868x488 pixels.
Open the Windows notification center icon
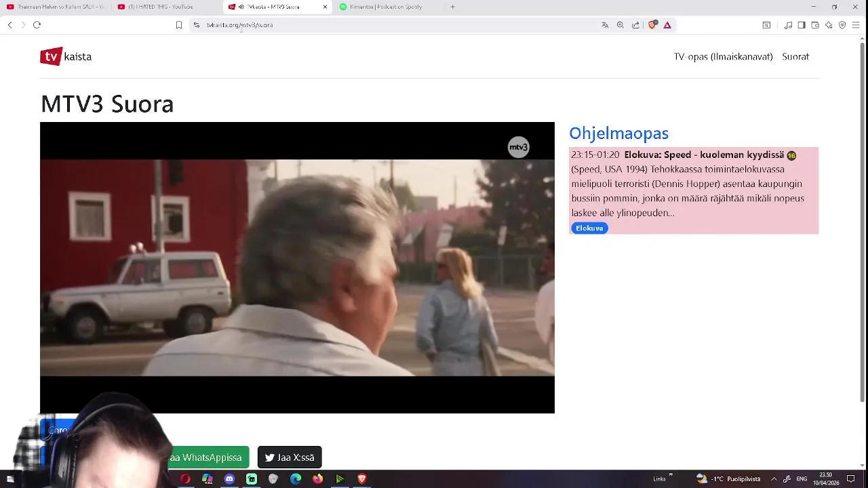pos(850,479)
